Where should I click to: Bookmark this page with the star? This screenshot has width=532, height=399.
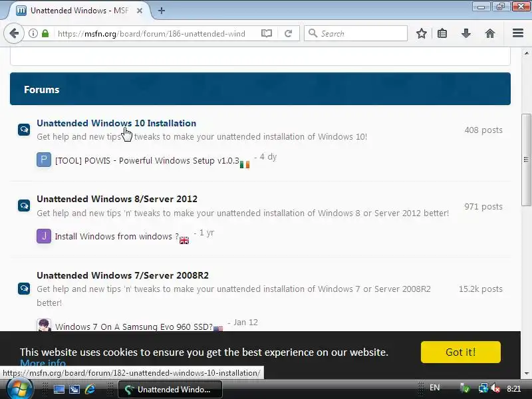(422, 33)
